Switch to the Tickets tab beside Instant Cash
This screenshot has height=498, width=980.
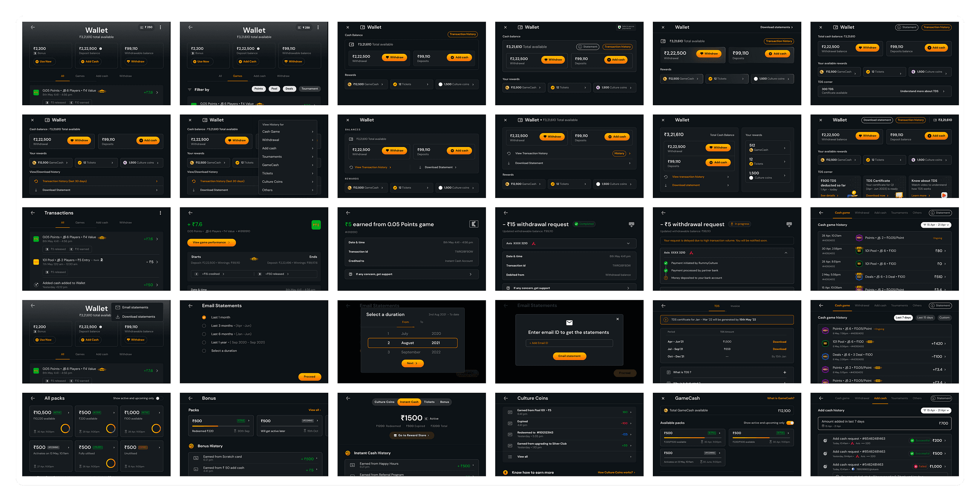click(x=429, y=402)
